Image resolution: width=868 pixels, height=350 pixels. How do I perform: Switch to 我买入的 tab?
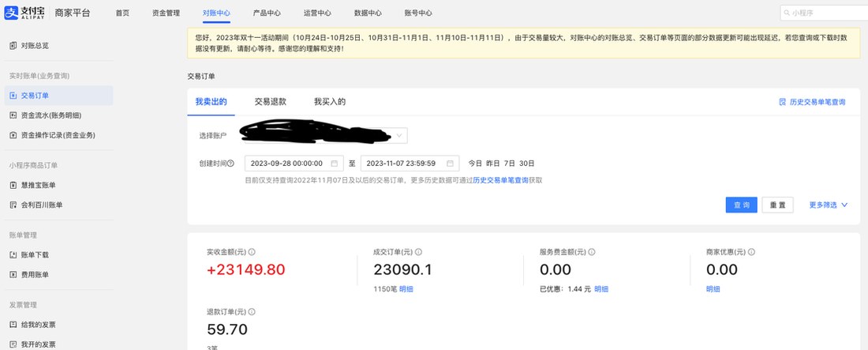(x=330, y=102)
